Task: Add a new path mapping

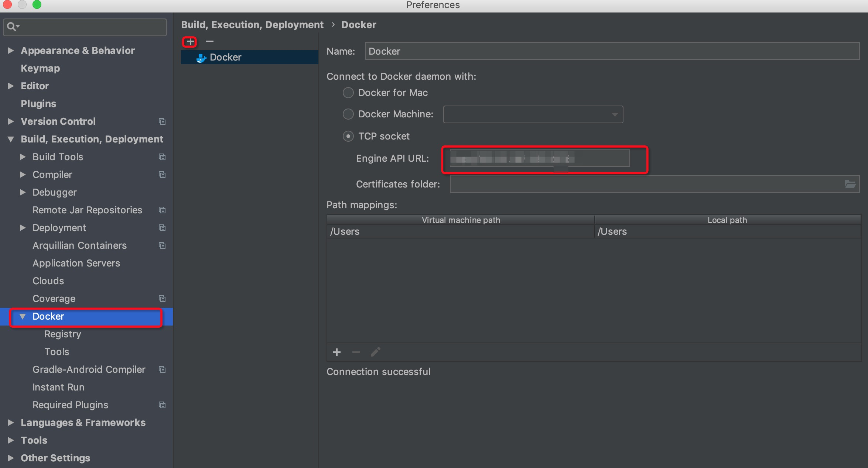Action: point(337,352)
